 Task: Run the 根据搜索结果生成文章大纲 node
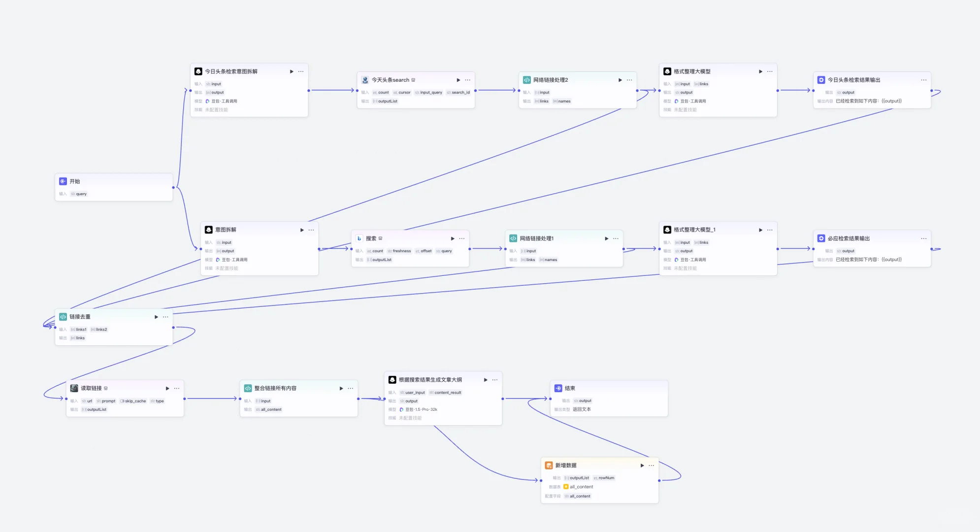(486, 380)
